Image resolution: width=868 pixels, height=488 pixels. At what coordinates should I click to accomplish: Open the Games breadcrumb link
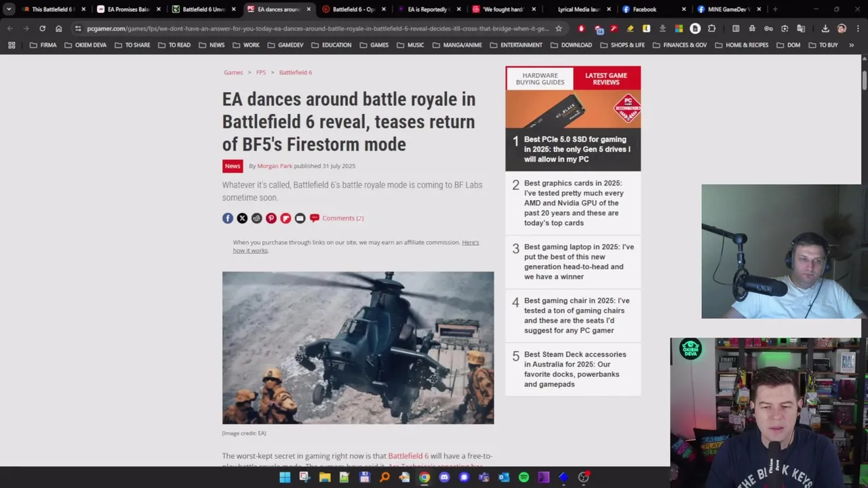coord(233,73)
